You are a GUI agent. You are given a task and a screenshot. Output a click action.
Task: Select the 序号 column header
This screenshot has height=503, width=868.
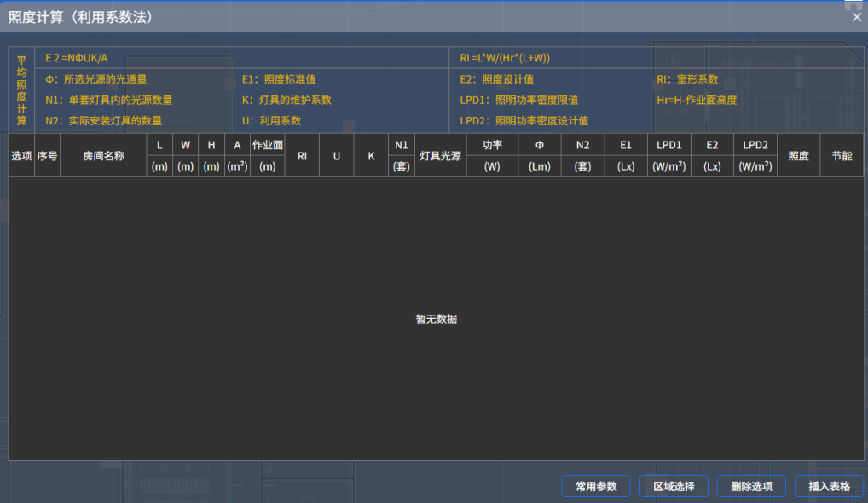(47, 156)
